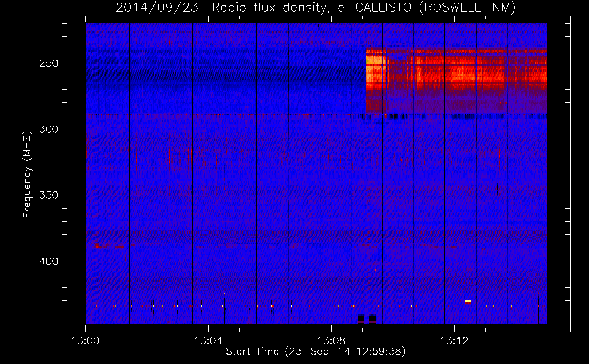Click the 400 frequency tick label
This screenshot has width=589, height=364.
[x=49, y=261]
